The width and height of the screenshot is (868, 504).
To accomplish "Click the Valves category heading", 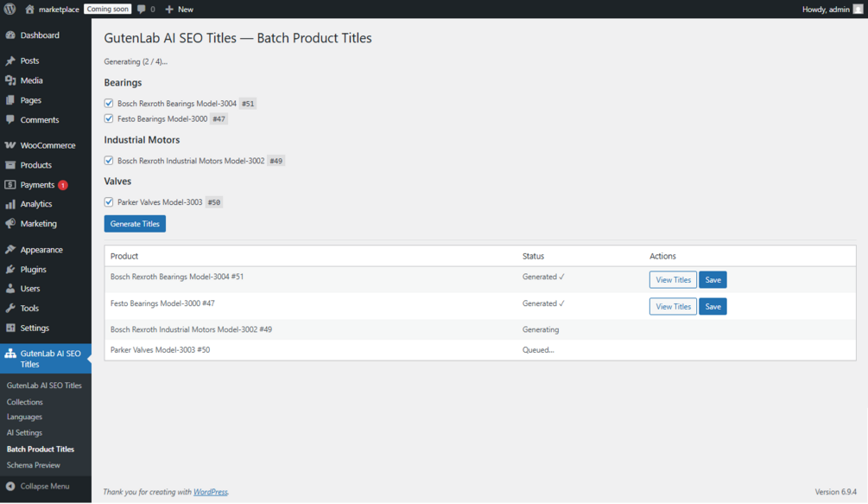I will pos(117,181).
